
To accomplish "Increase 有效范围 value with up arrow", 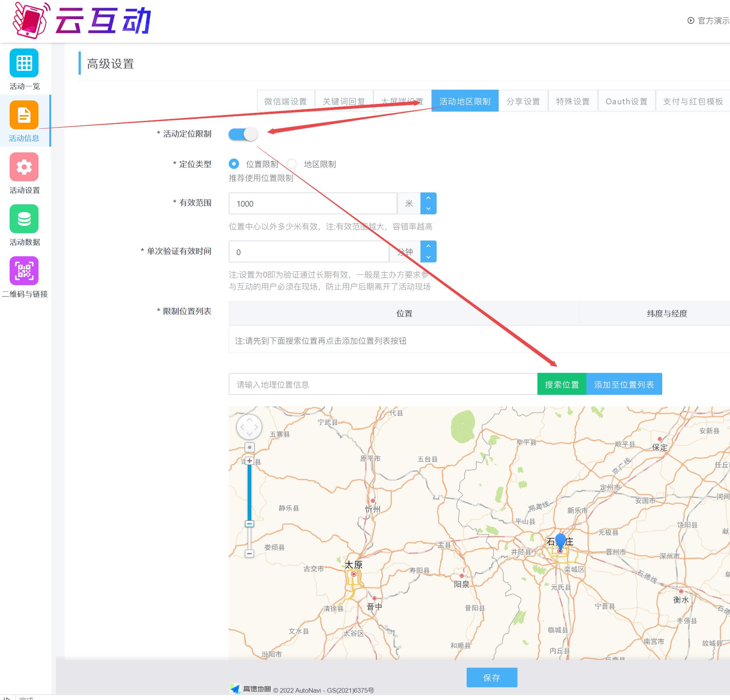I will tap(428, 198).
